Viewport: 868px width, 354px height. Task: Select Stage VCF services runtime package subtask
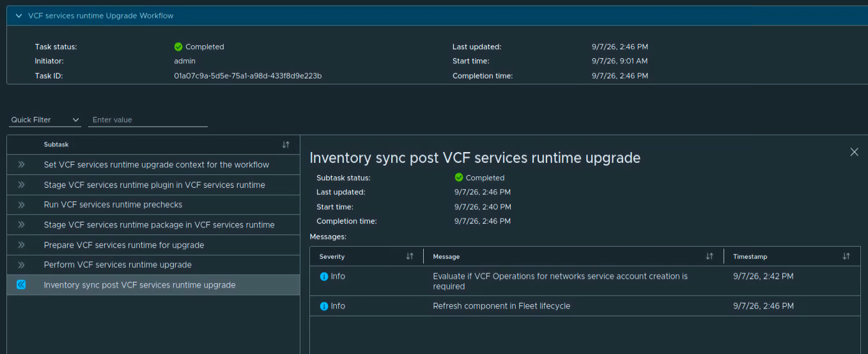159,225
